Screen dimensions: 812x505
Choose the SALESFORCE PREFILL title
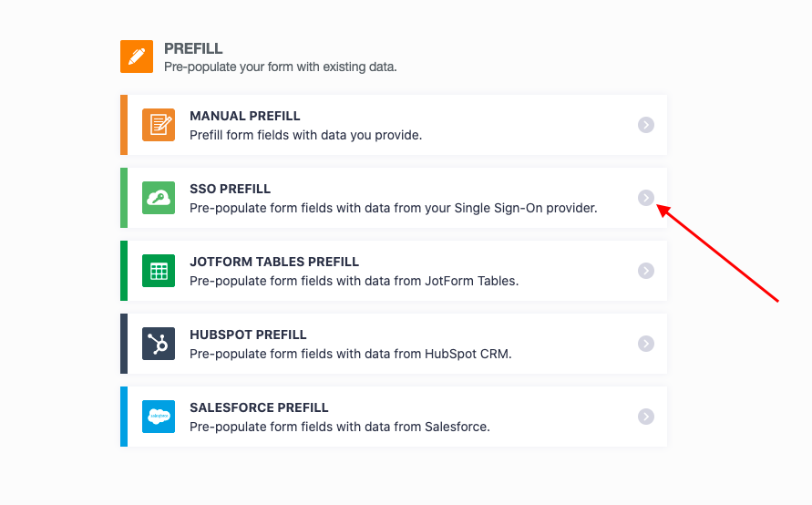click(x=259, y=407)
